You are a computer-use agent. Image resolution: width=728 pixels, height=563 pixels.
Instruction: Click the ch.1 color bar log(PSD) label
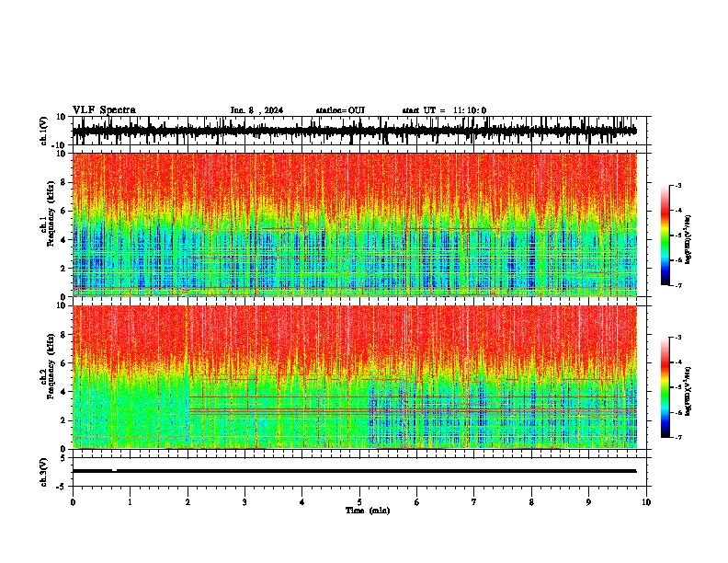tap(688, 240)
